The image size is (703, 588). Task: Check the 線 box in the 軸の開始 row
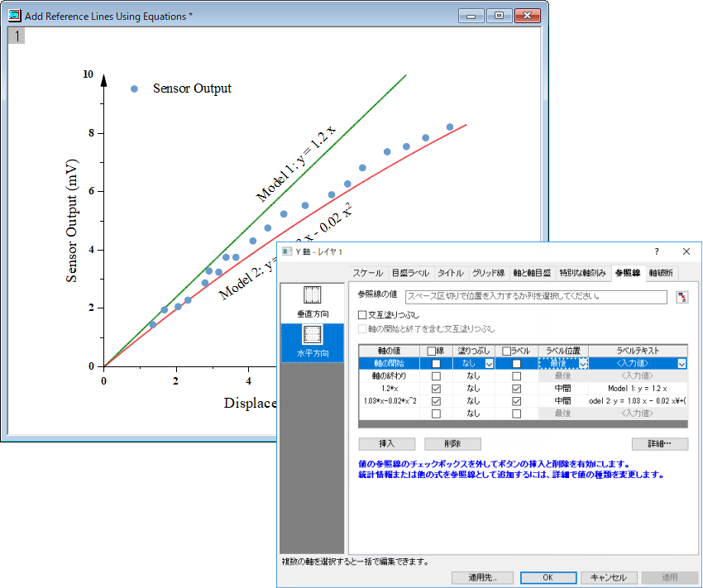tap(436, 363)
